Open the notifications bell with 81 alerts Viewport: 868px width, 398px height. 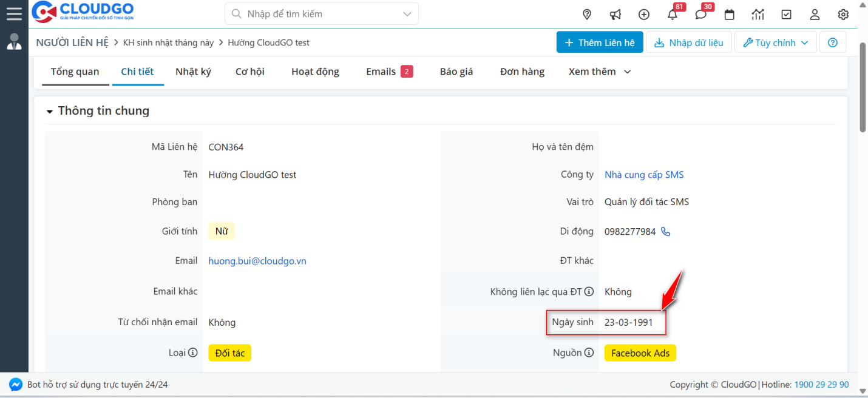point(672,15)
